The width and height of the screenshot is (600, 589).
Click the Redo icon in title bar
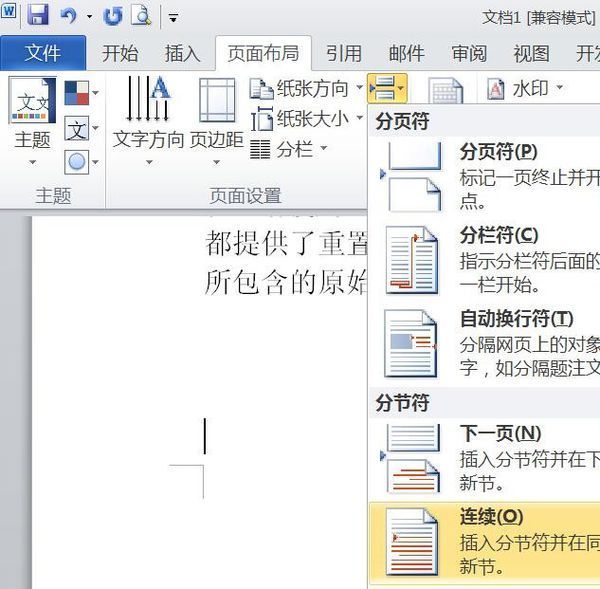click(x=113, y=15)
